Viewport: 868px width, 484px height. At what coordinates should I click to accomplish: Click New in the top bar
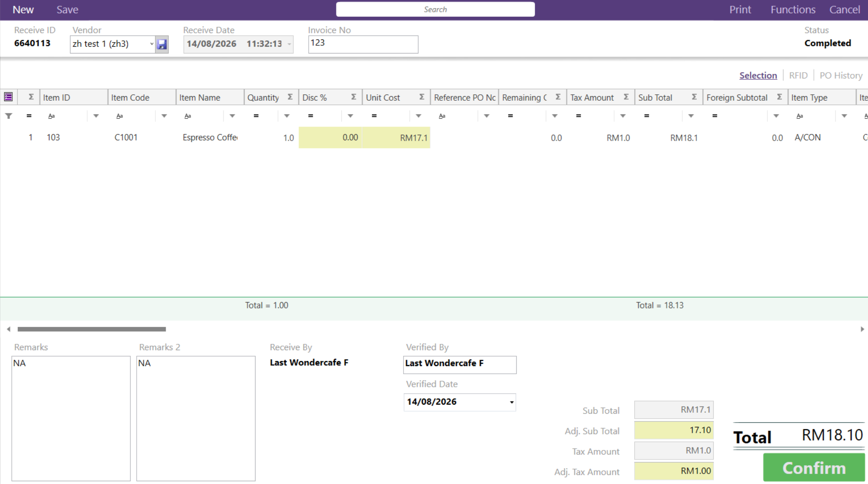coord(23,10)
